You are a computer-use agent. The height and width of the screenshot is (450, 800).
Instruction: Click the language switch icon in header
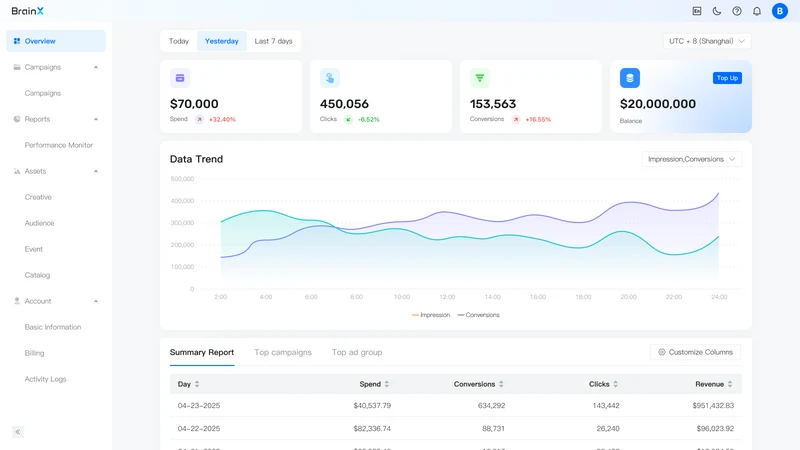(x=697, y=11)
